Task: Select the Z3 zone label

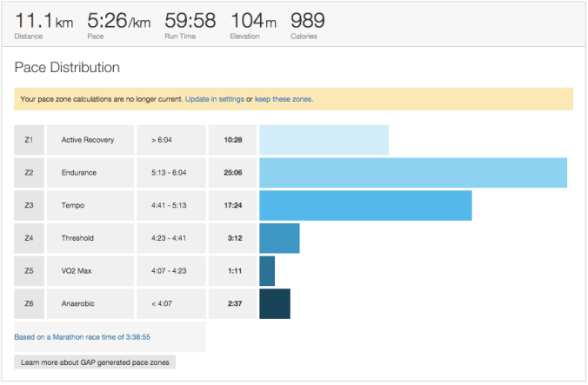Action: 29,205
